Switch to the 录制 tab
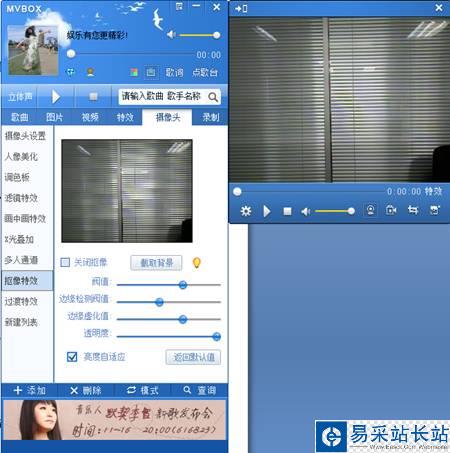450x453 pixels. click(x=211, y=117)
